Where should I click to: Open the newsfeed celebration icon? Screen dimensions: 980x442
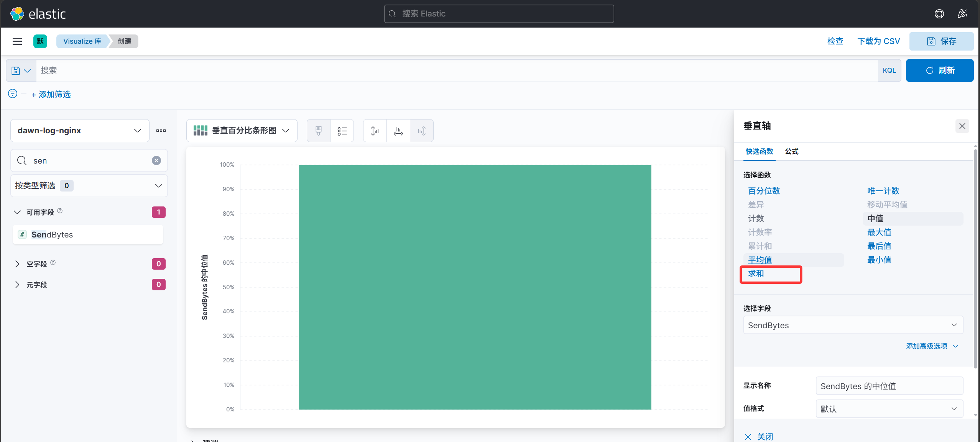point(962,14)
